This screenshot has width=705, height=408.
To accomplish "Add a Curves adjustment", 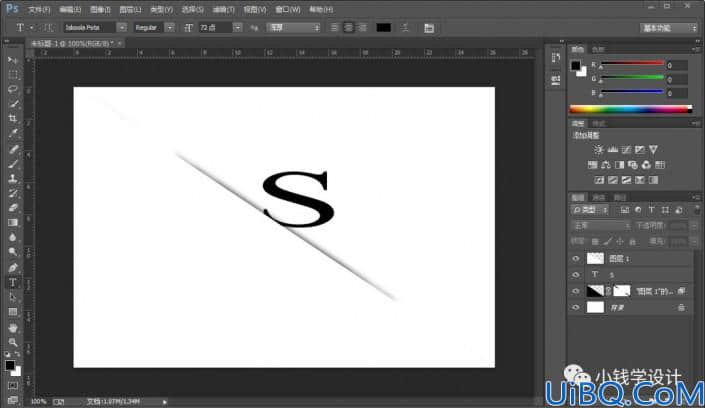I will (x=626, y=149).
